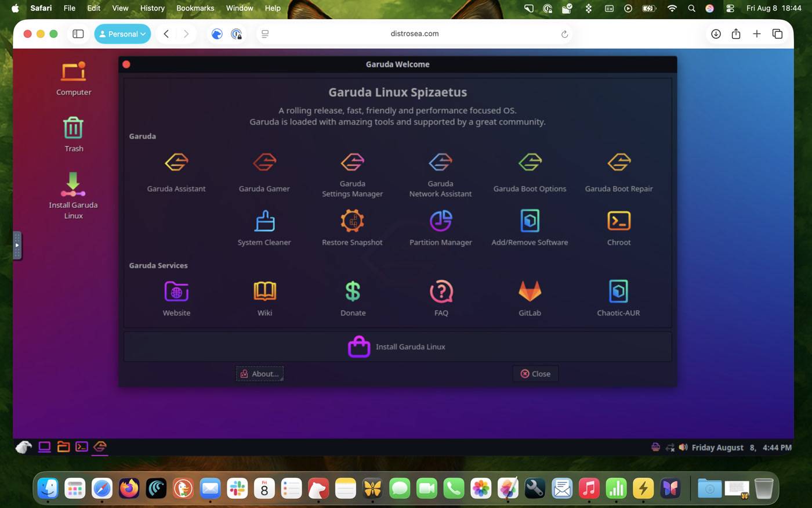Open Spotlight search in the menu bar
The image size is (812, 508).
[691, 8]
